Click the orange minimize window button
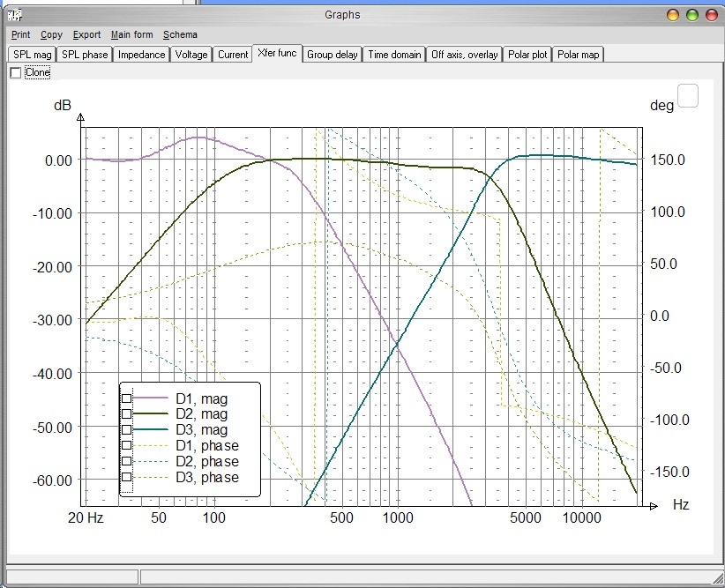 673,15
